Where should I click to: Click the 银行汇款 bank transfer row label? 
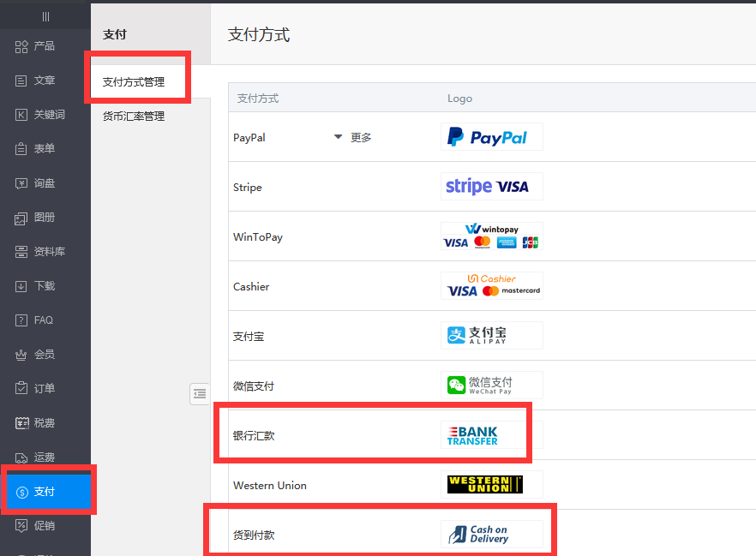(x=254, y=436)
